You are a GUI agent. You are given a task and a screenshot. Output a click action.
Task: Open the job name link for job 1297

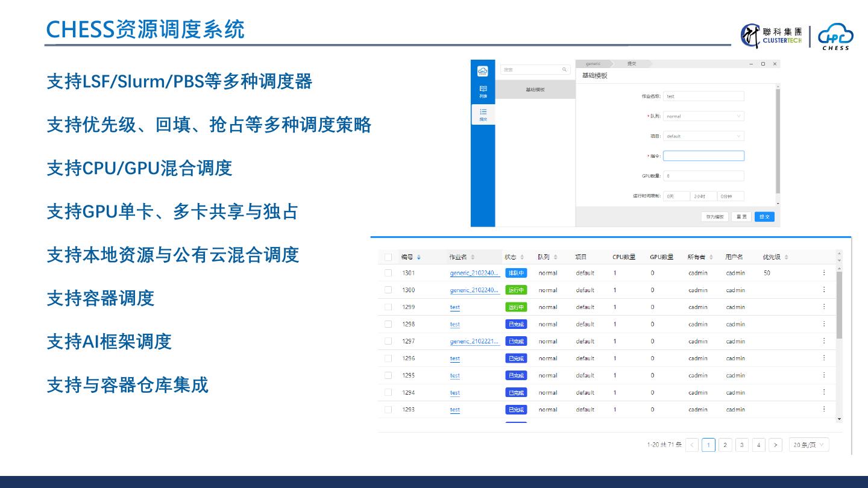tap(475, 341)
